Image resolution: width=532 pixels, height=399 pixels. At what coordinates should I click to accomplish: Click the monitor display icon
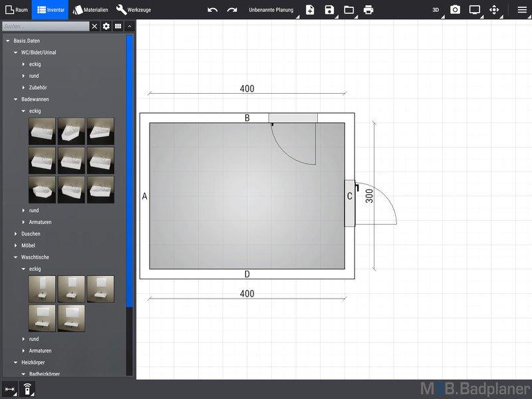475,10
